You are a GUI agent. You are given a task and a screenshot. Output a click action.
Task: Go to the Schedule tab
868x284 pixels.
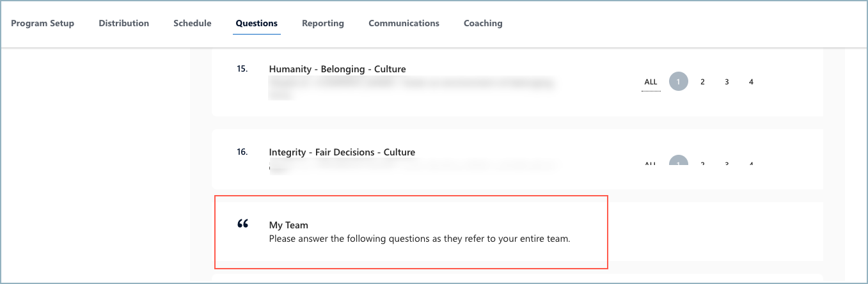point(193,23)
